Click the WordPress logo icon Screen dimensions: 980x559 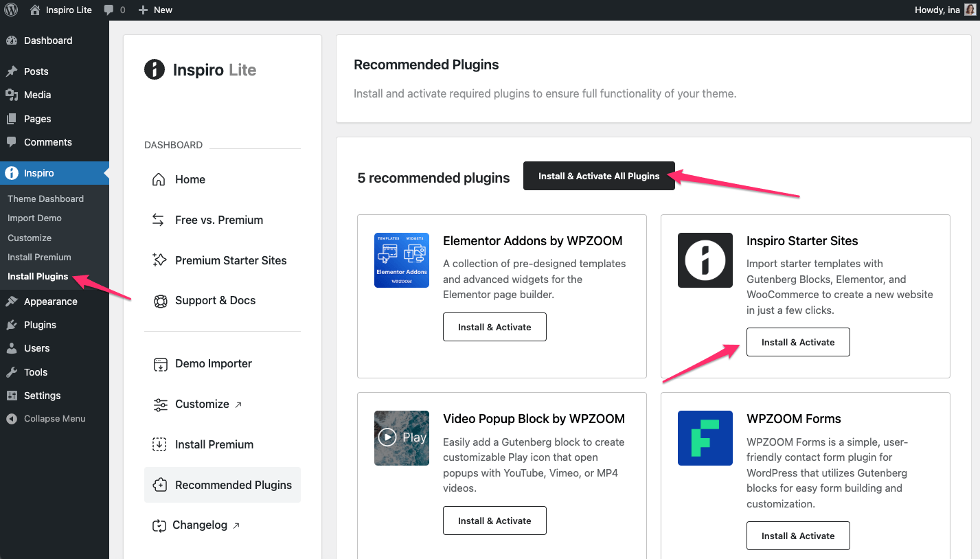(11, 10)
